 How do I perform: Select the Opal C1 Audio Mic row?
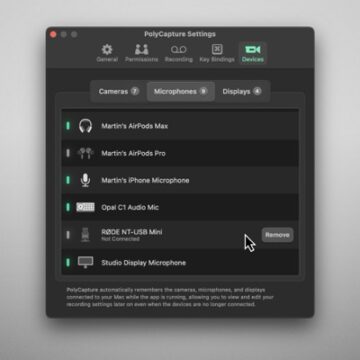click(180, 207)
